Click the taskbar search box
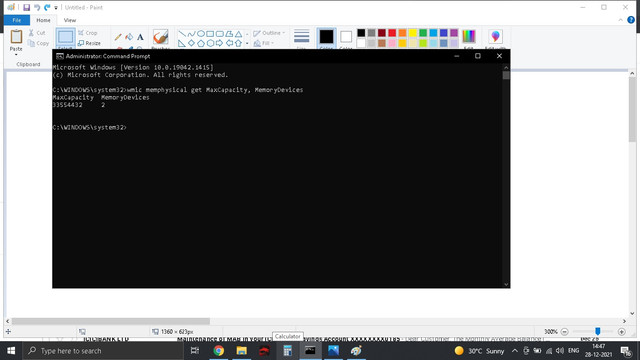 point(103,351)
